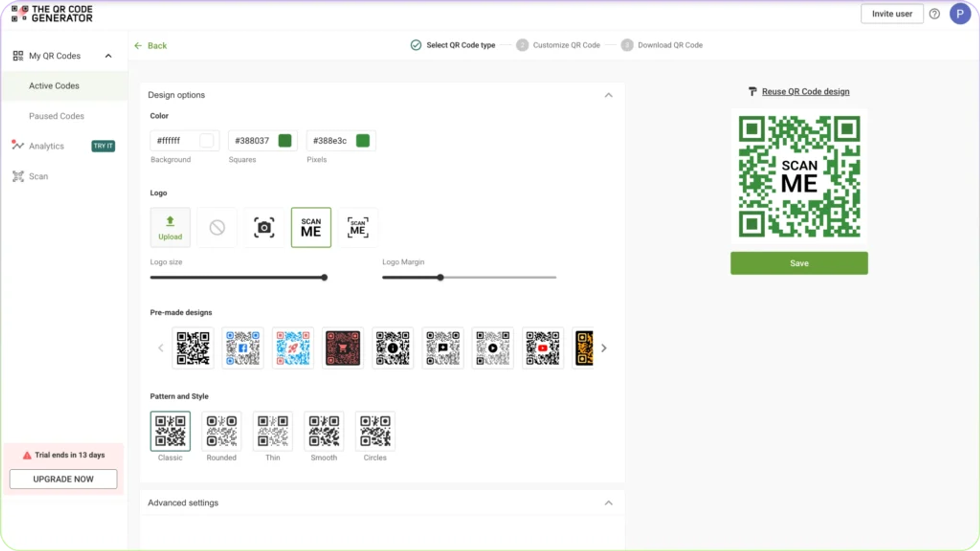
Task: Select the plain black pre-made design
Action: [x=193, y=348]
